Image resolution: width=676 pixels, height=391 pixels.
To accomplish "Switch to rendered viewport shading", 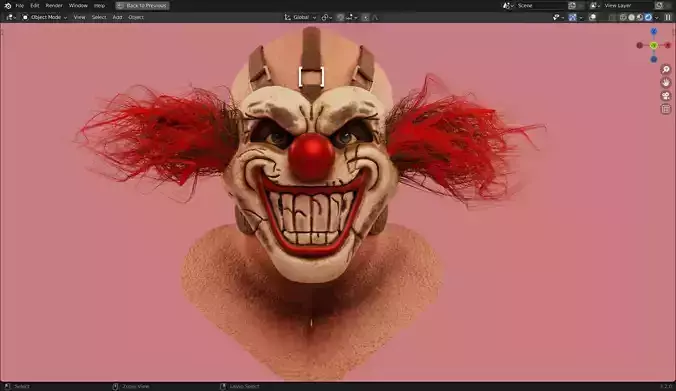I will (648, 17).
